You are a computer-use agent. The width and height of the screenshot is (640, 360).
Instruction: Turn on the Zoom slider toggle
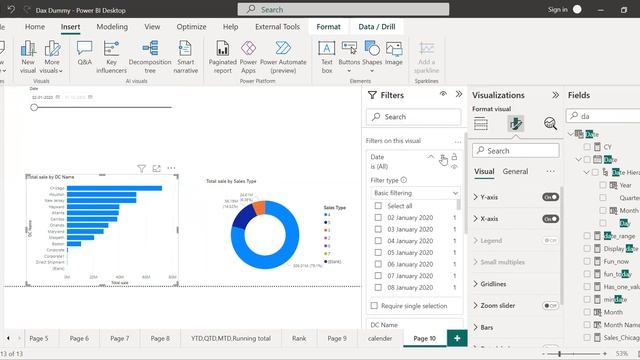[x=550, y=305]
